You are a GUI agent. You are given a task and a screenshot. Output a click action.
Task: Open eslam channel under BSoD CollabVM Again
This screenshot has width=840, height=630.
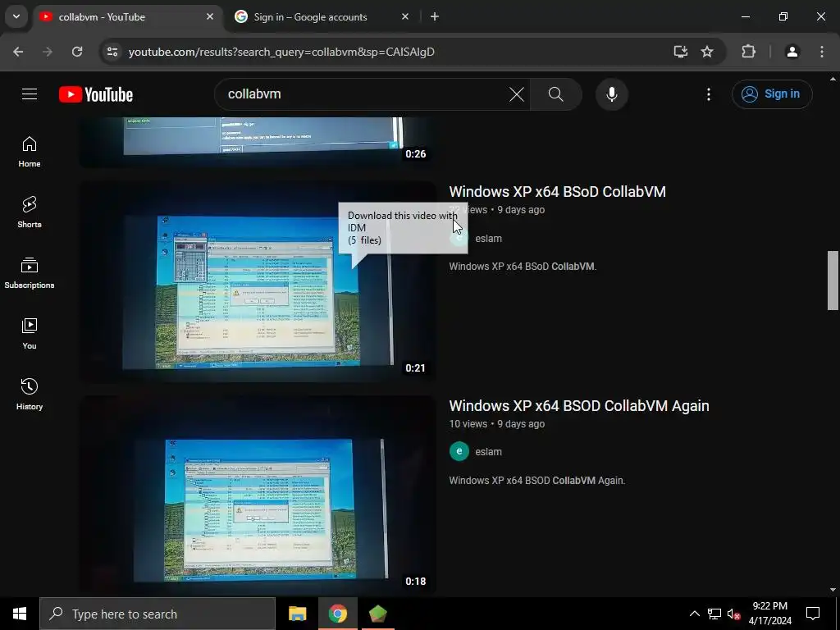[488, 452]
